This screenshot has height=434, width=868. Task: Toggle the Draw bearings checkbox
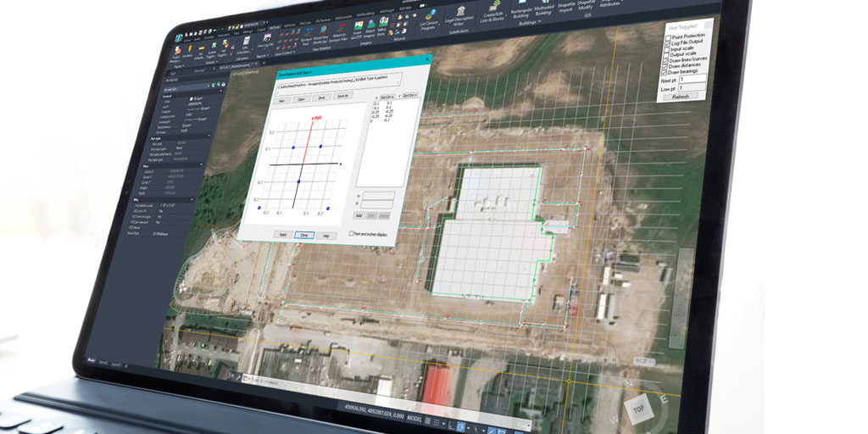[x=665, y=73]
